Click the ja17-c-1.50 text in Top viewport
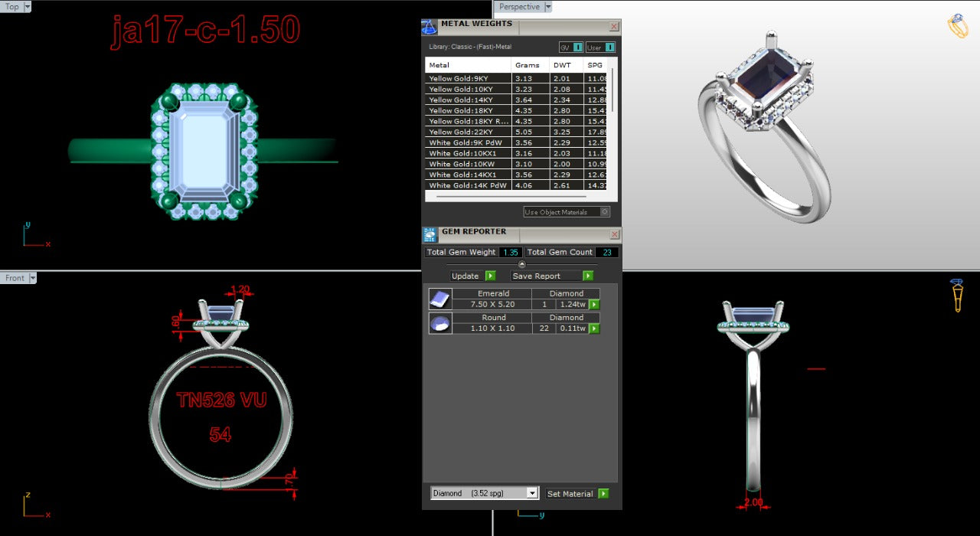The height and width of the screenshot is (536, 980). tap(205, 30)
